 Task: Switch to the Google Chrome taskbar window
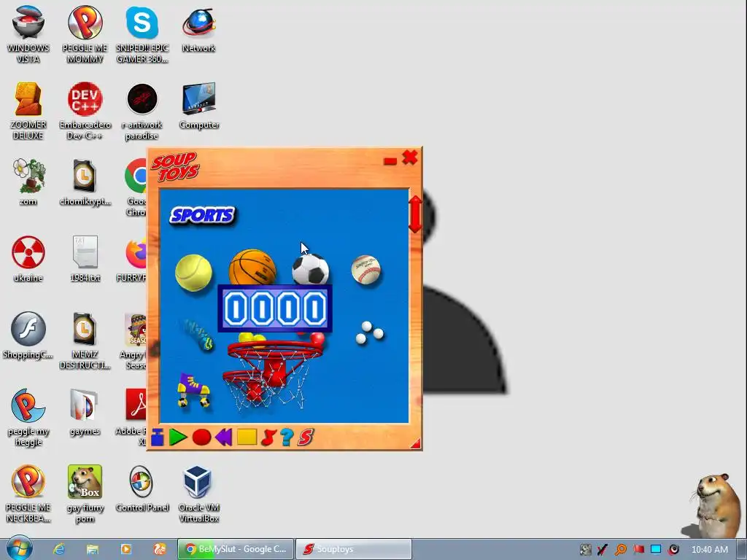tap(236, 549)
